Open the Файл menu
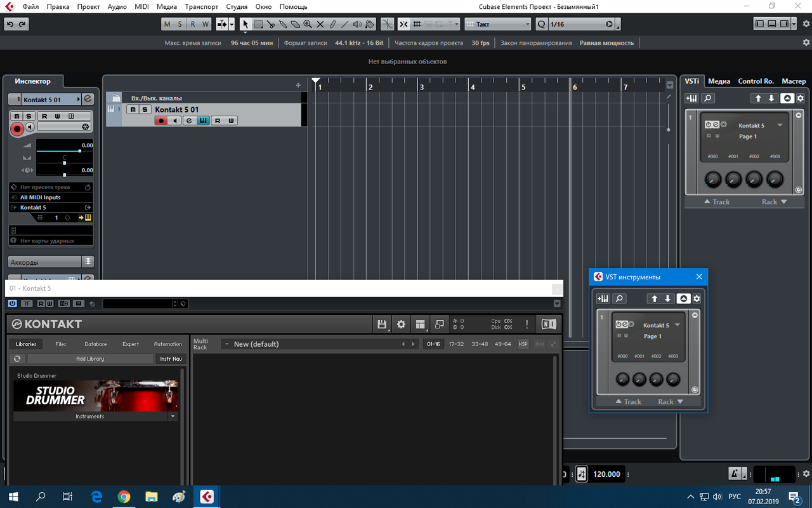 pyautogui.click(x=29, y=6)
